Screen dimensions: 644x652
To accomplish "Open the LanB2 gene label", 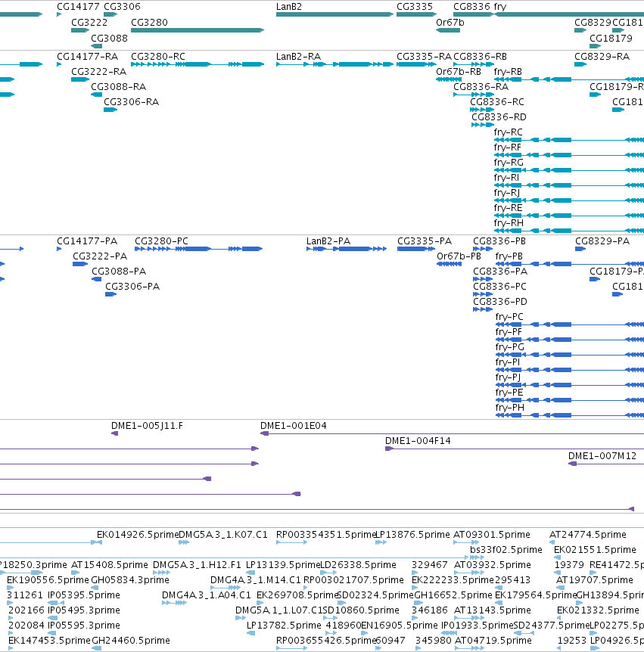I will [289, 7].
